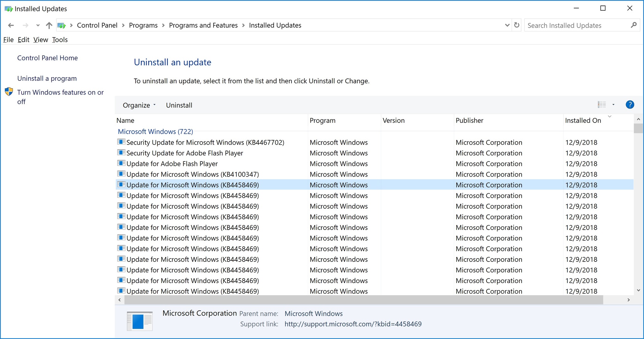Image resolution: width=644 pixels, height=339 pixels.
Task: Open the support.microsoft.com kbid=4458469 link
Action: (x=353, y=324)
